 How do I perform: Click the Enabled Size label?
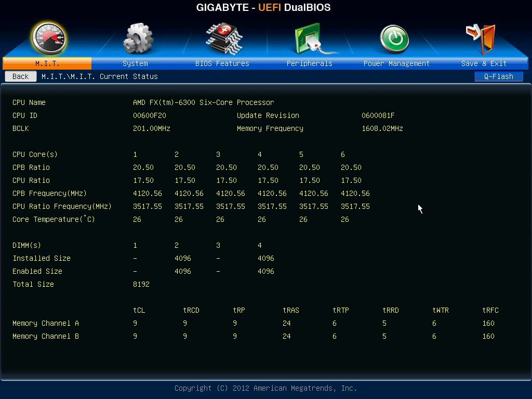[37, 271]
